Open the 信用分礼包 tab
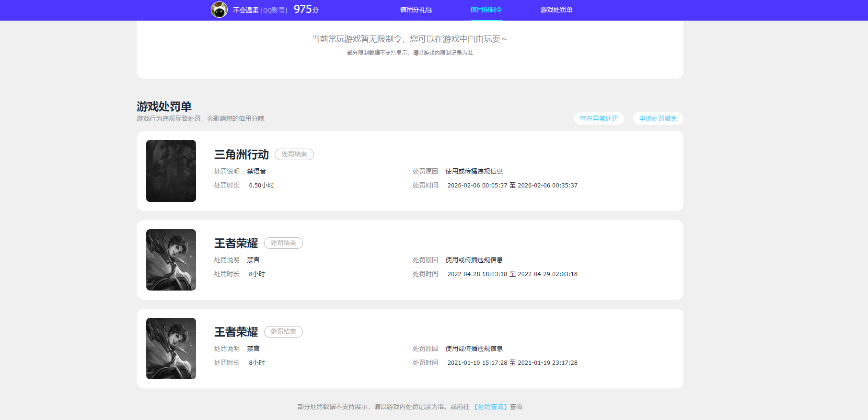868x420 pixels. pos(416,10)
